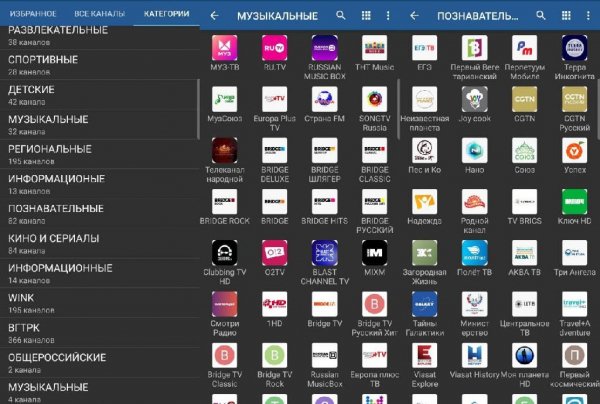Open the Смотри Радио channel

225,304
